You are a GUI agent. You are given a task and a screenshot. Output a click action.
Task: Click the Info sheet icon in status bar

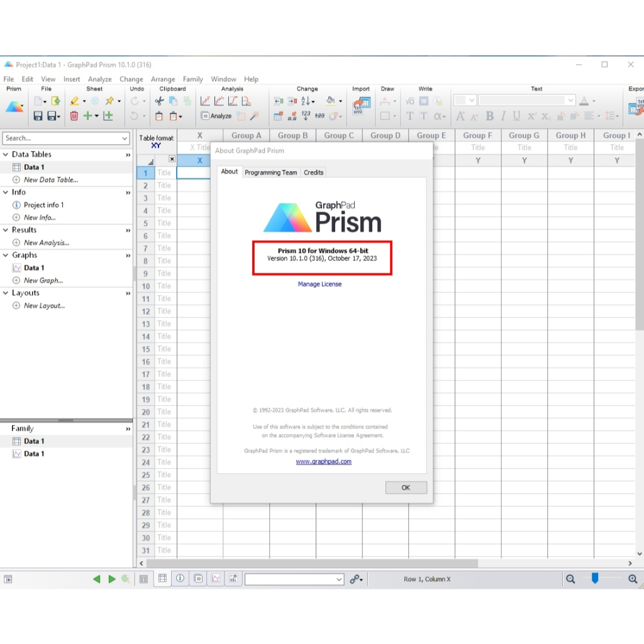[x=180, y=579]
